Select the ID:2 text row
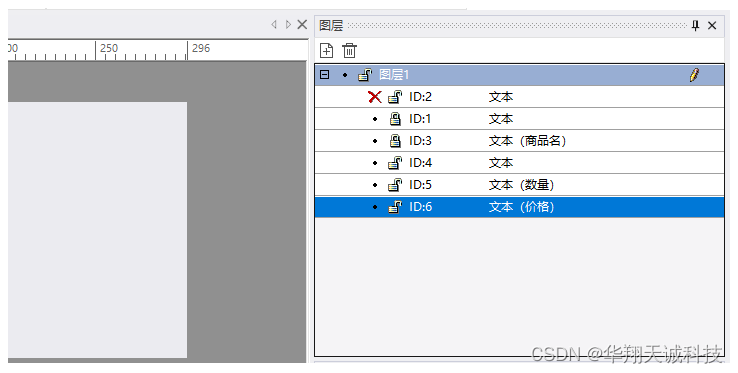Image resolution: width=738 pixels, height=373 pixels. [520, 97]
